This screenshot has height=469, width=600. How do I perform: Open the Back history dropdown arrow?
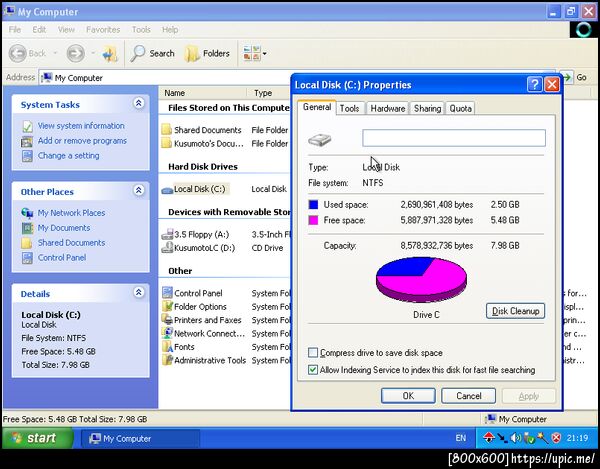(x=55, y=53)
